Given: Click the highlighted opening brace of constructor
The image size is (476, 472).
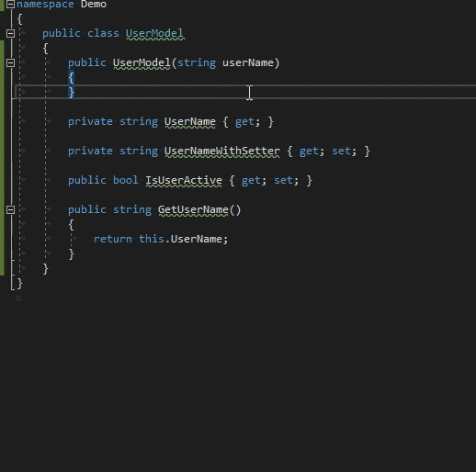Looking at the screenshot, I should [x=71, y=77].
